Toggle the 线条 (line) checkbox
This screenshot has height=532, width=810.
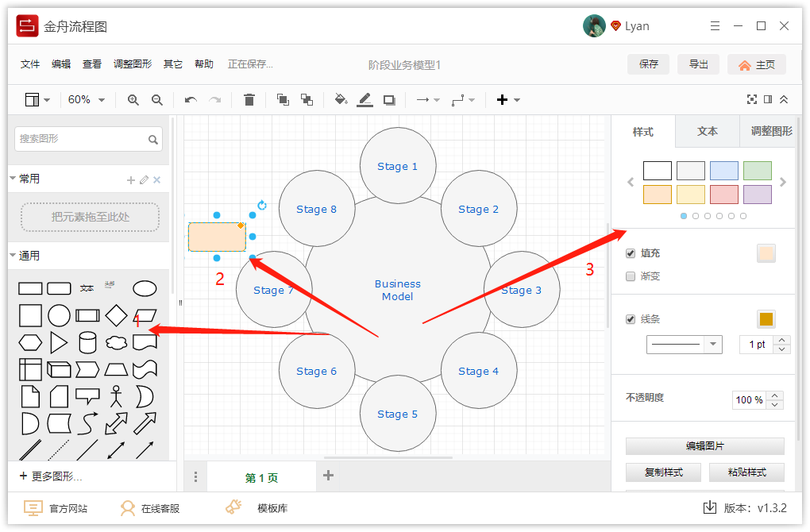pos(628,318)
